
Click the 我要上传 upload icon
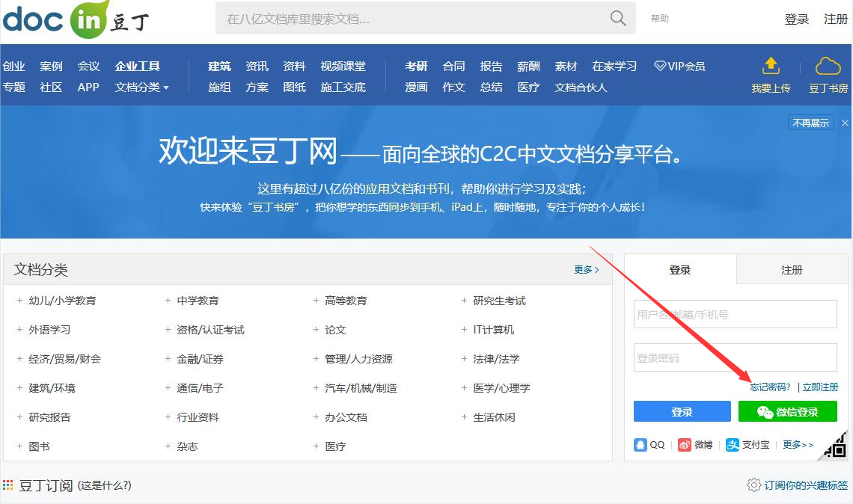click(771, 66)
